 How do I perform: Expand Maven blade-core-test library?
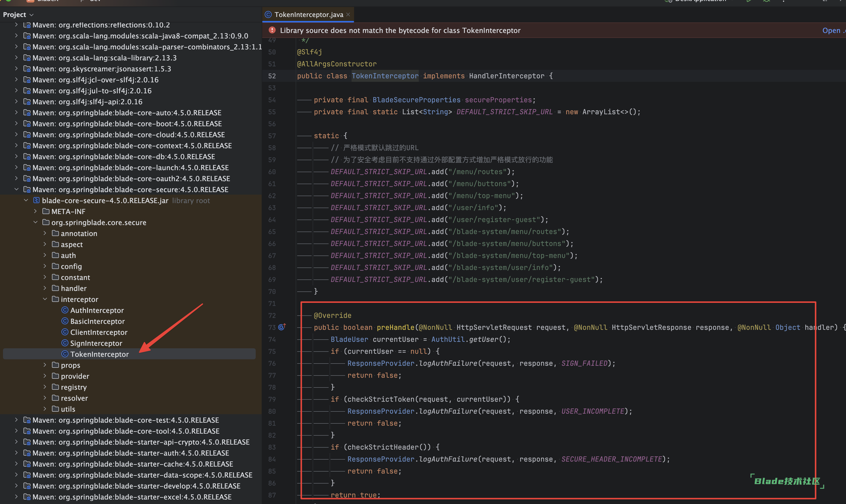point(16,420)
